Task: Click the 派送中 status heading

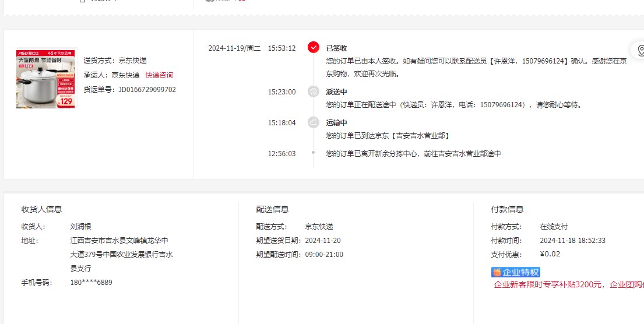Action: (336, 91)
